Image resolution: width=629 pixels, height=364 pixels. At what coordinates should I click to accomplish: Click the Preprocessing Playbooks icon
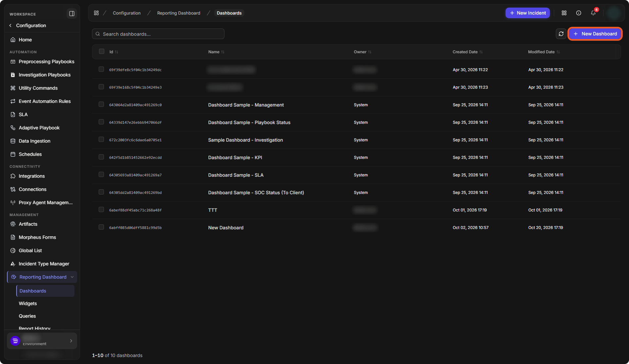coord(13,62)
